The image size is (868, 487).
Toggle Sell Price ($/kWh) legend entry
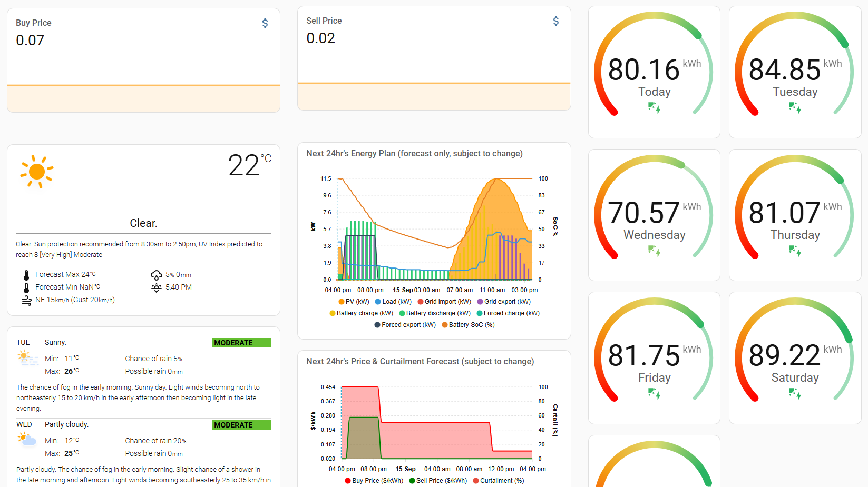point(438,481)
